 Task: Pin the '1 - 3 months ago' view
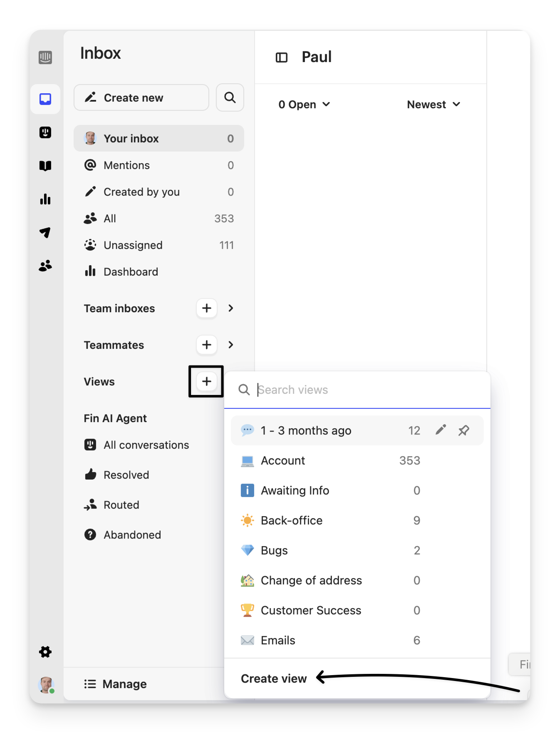(463, 430)
